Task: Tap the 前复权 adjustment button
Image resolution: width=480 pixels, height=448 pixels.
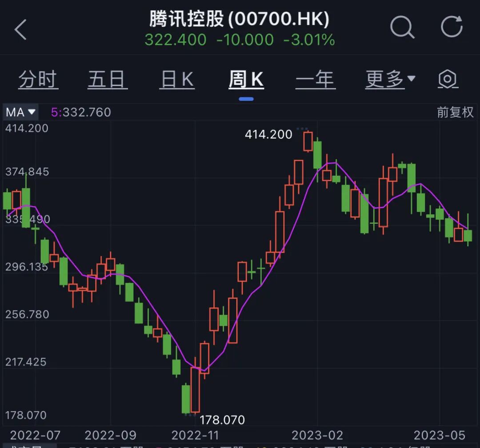Action: coord(455,112)
